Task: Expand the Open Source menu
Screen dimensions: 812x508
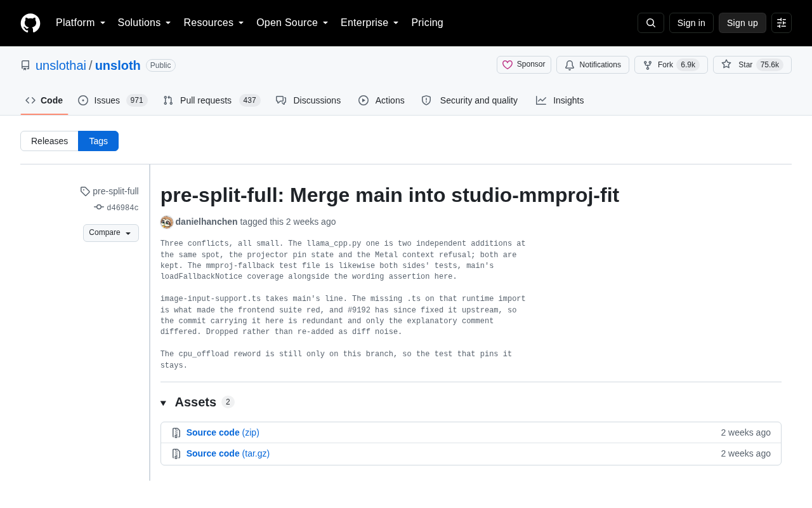Action: (292, 23)
